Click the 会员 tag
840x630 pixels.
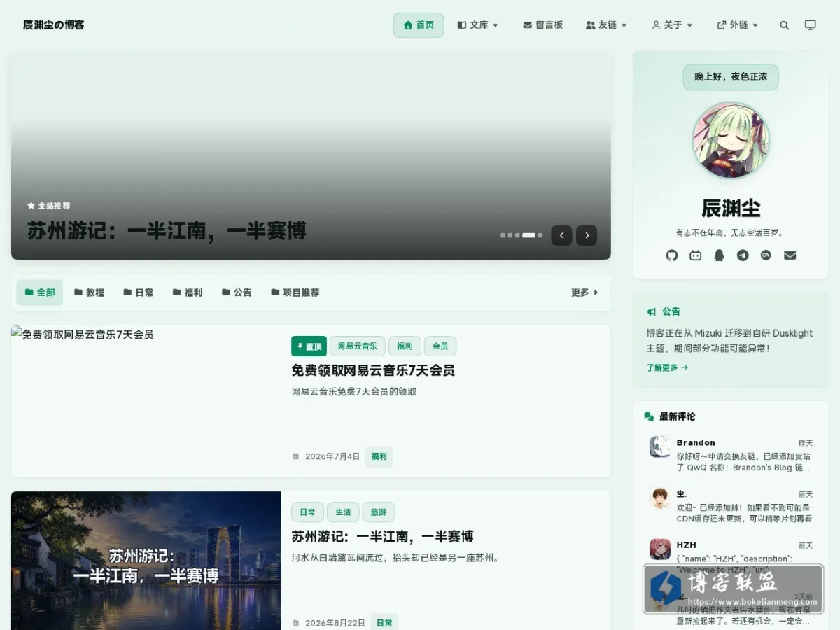tap(440, 346)
